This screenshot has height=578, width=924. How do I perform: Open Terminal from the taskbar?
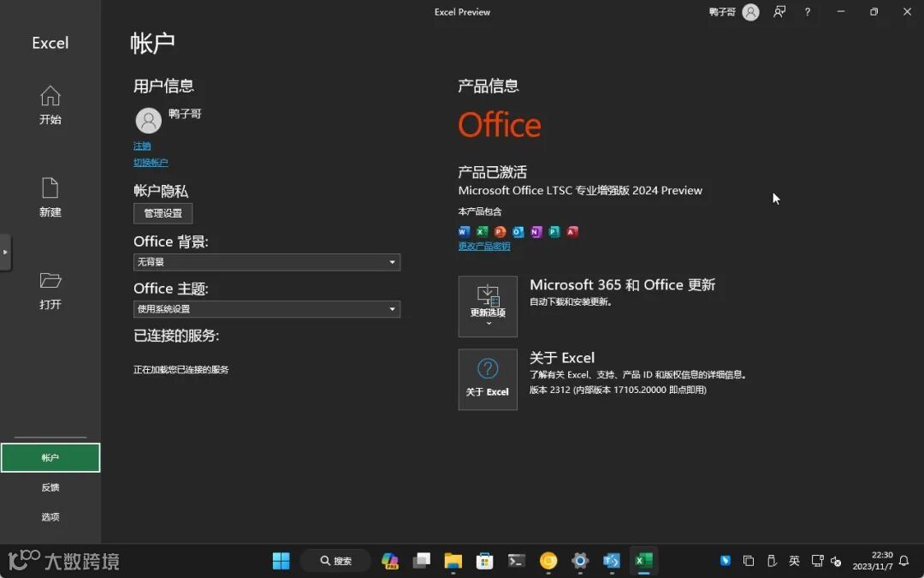click(x=517, y=560)
